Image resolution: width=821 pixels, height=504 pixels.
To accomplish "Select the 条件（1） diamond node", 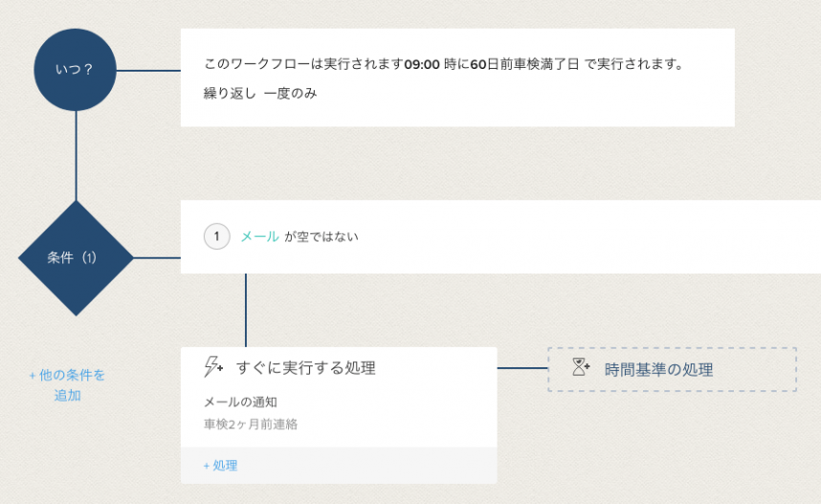I will tap(75, 257).
